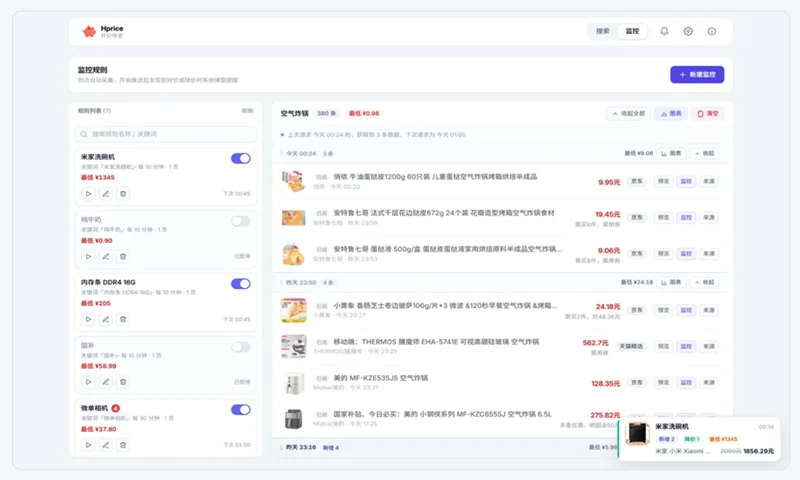The width and height of the screenshot is (800, 480).
Task: Click 新增 4 label on 昨天 23:16
Action: tap(331, 448)
